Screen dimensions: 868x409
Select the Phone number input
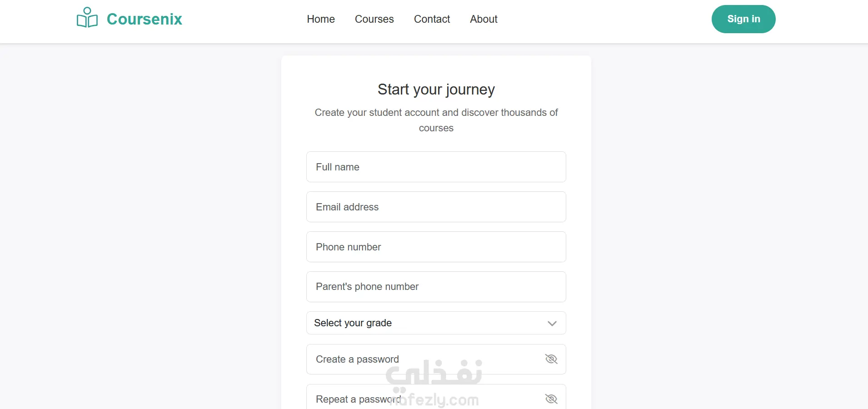[x=436, y=247]
